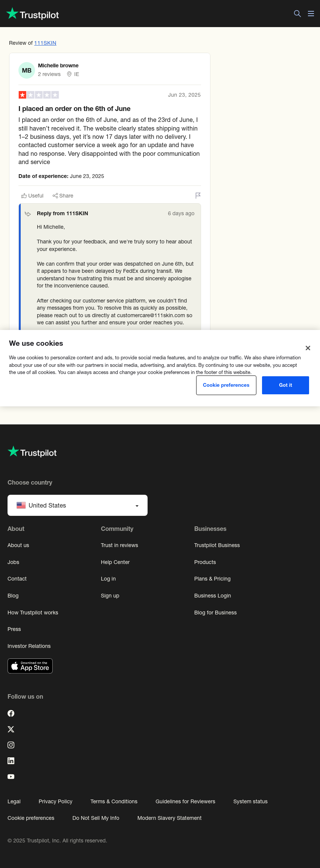This screenshot has width=320, height=868.
Task: Mark the review as Useful
Action: [x=32, y=196]
